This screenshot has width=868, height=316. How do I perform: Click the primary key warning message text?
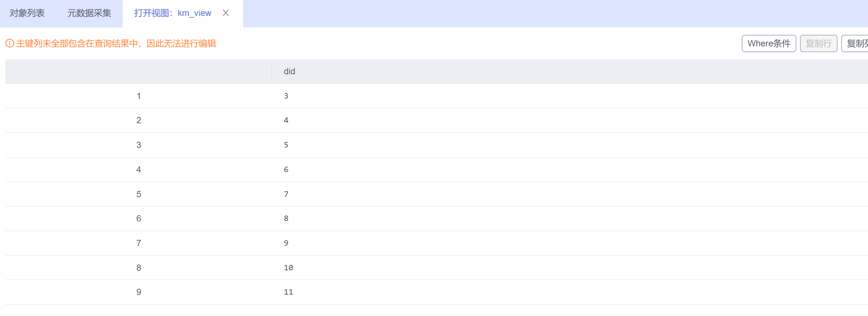(x=116, y=43)
